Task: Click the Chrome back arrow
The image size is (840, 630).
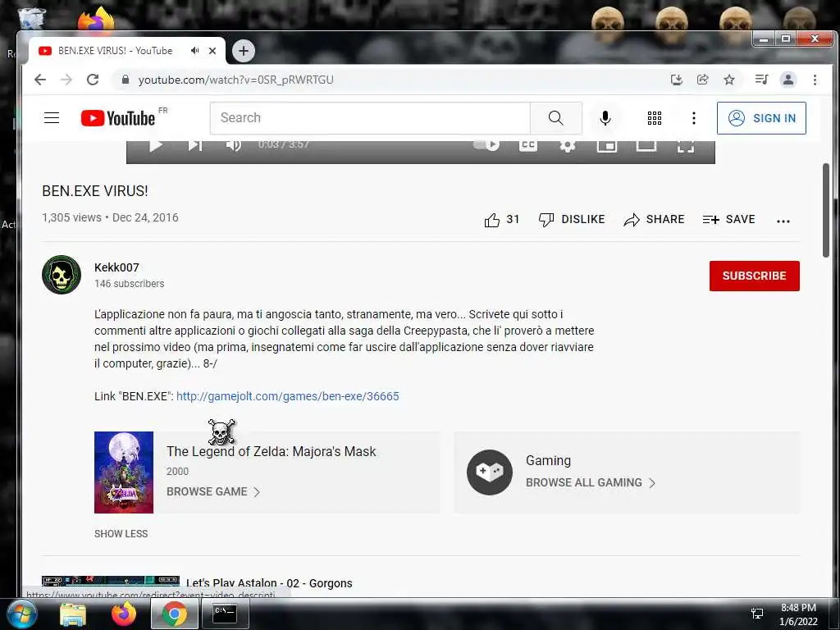Action: 40,80
